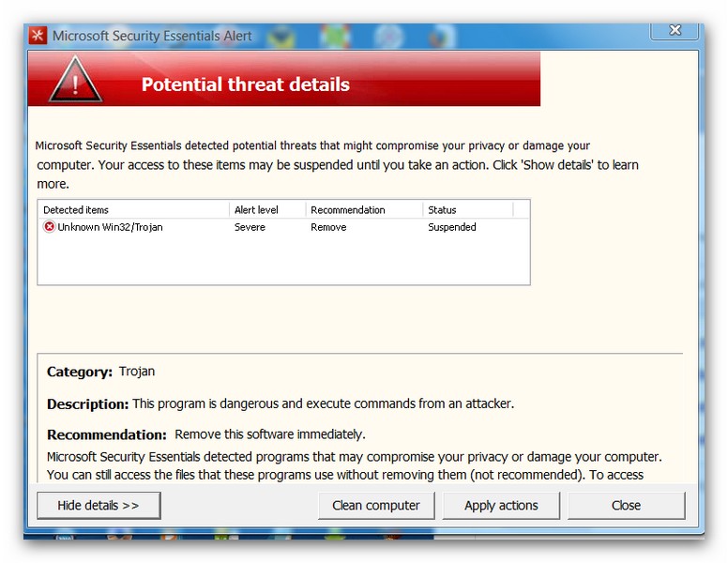Click the Microsoft Security Essentials Alert title
The width and height of the screenshot is (728, 563).
[152, 36]
